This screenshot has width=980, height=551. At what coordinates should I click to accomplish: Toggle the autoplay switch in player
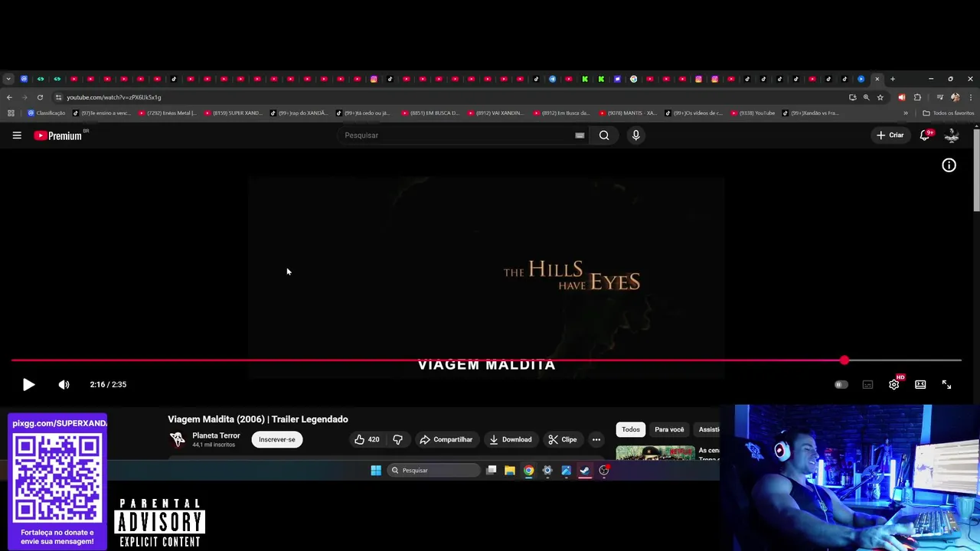click(x=841, y=385)
